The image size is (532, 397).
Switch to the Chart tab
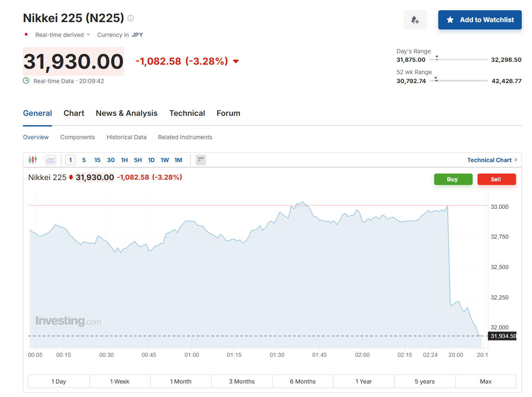(74, 113)
